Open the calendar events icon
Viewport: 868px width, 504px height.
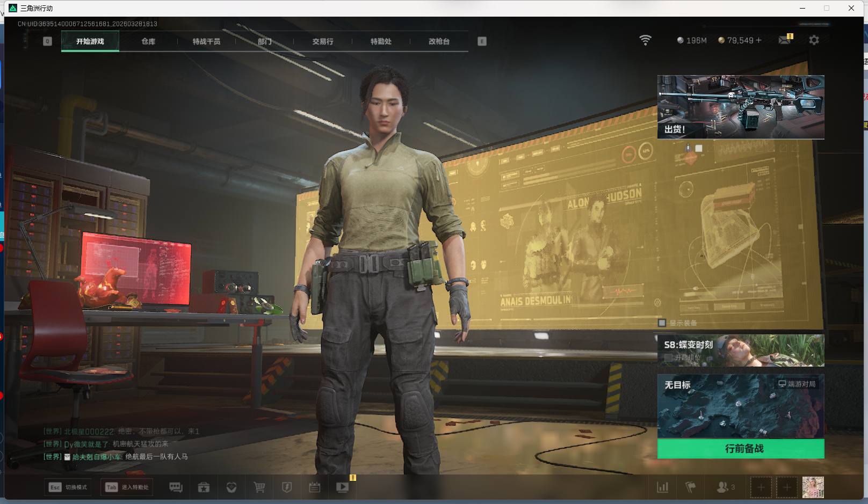[x=315, y=487]
